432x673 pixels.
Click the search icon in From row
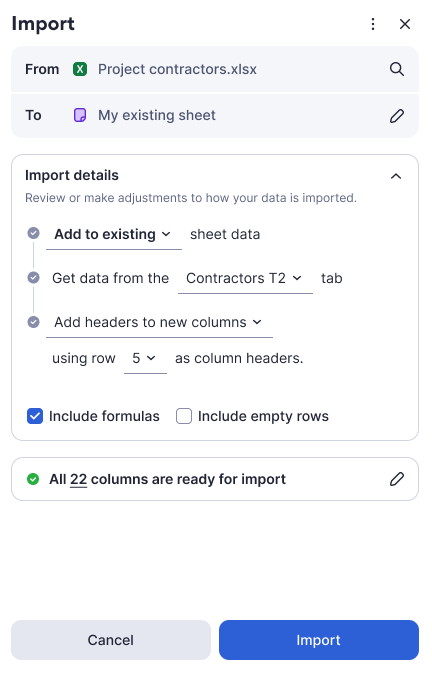point(397,69)
